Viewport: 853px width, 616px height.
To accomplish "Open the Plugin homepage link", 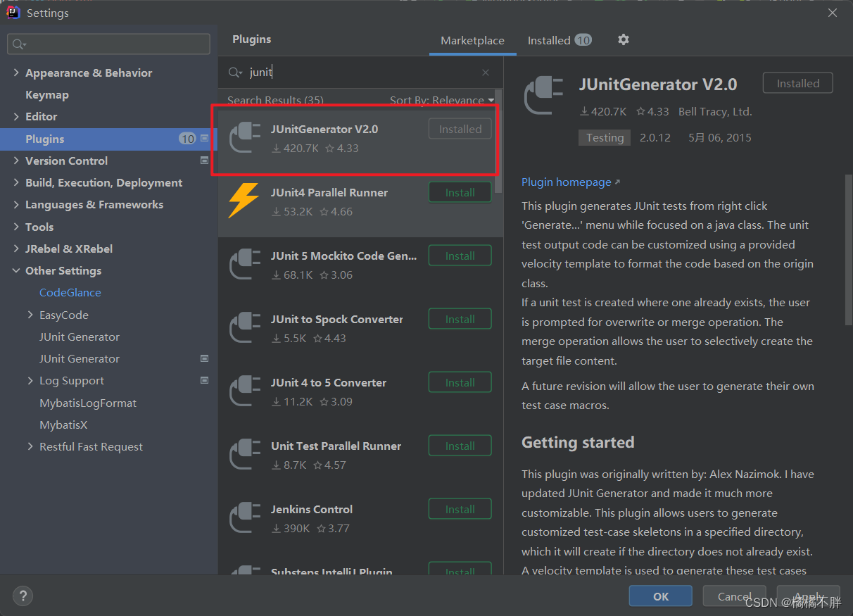I will click(x=571, y=182).
